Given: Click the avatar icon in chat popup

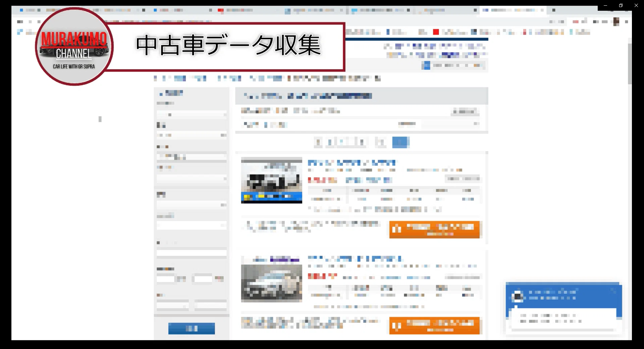Looking at the screenshot, I should tap(517, 296).
